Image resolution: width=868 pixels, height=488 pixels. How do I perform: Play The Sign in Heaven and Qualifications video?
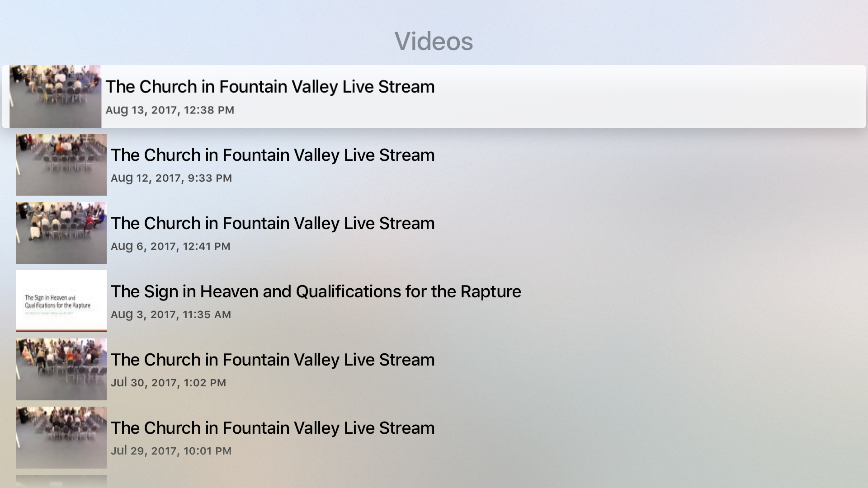pos(316,291)
